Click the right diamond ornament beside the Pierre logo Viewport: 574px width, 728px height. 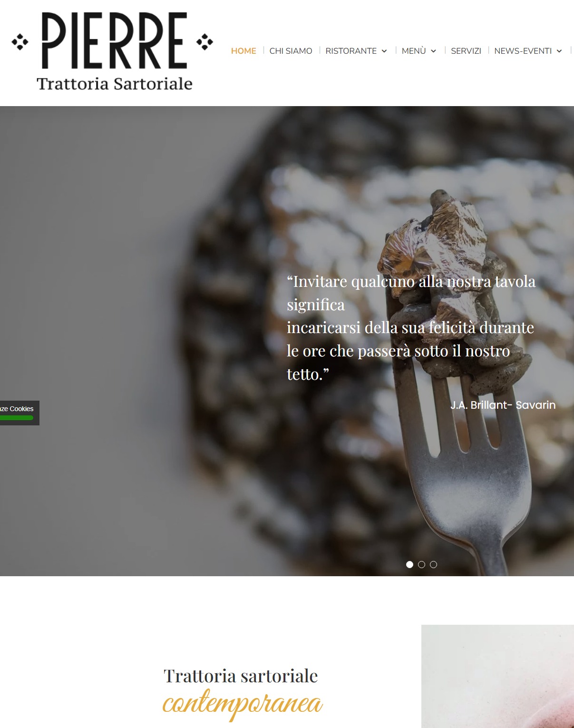point(205,42)
